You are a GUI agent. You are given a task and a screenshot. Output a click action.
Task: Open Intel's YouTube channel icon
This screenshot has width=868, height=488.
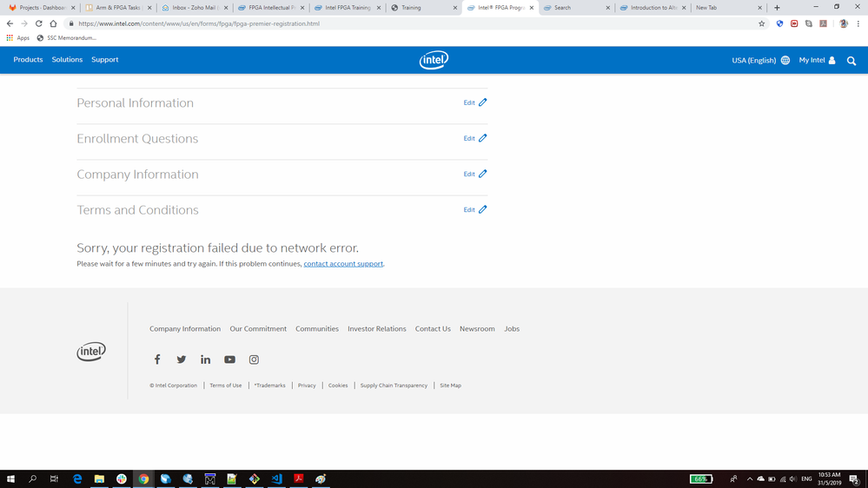(x=229, y=359)
